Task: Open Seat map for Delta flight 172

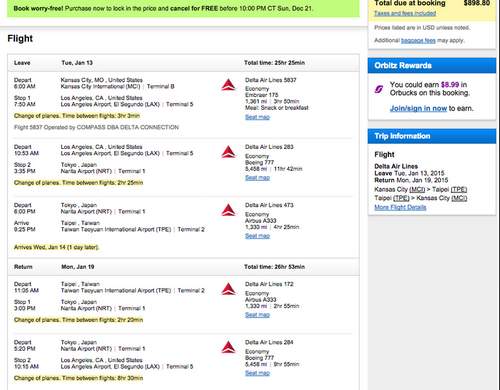Action: click(257, 315)
